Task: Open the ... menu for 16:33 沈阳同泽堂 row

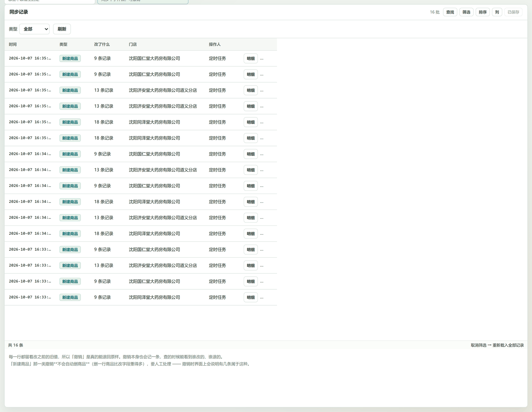Action: coord(262,297)
